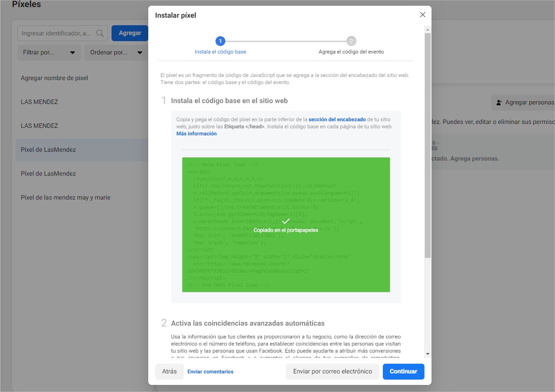Click the Píxeles page heading
555x392 pixels.
click(26, 4)
